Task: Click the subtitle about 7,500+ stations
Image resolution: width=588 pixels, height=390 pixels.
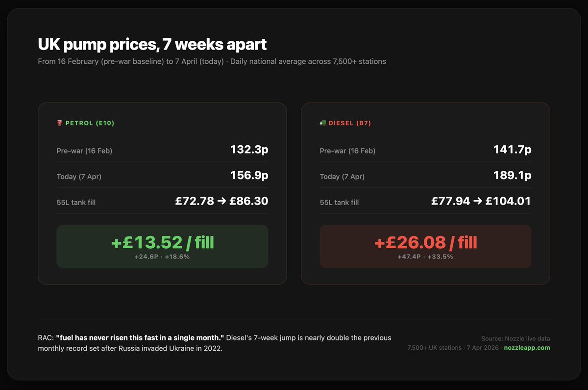Action: (212, 62)
